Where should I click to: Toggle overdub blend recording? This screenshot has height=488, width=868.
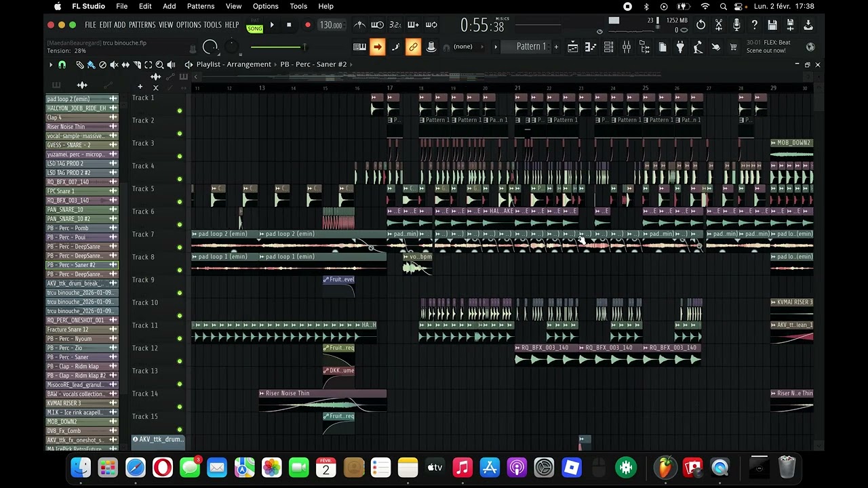(x=413, y=25)
